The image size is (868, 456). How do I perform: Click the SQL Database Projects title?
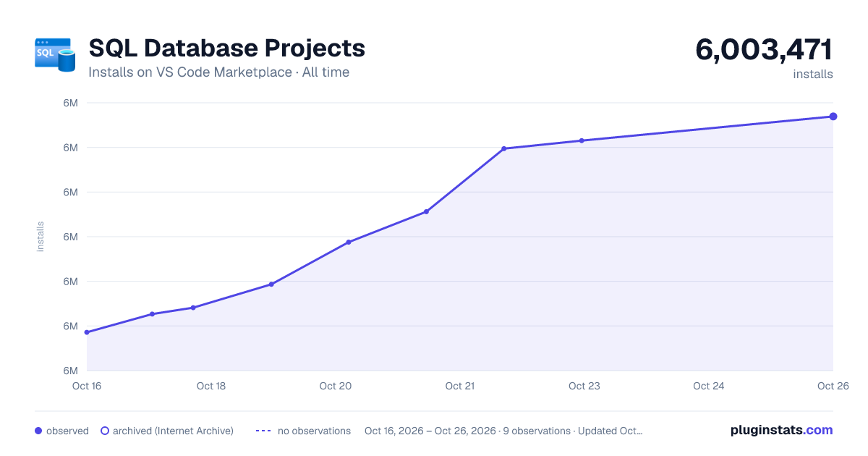[226, 48]
